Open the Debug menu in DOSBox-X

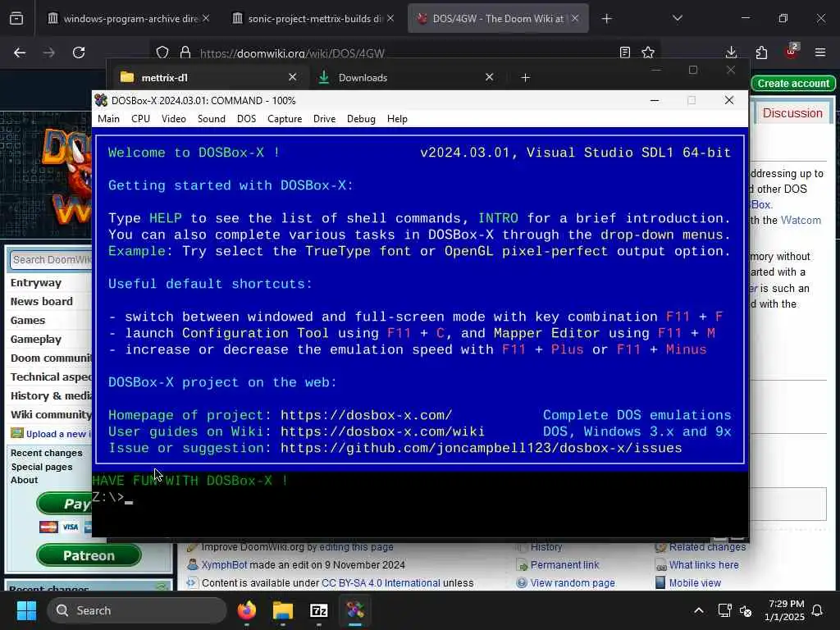coord(361,119)
